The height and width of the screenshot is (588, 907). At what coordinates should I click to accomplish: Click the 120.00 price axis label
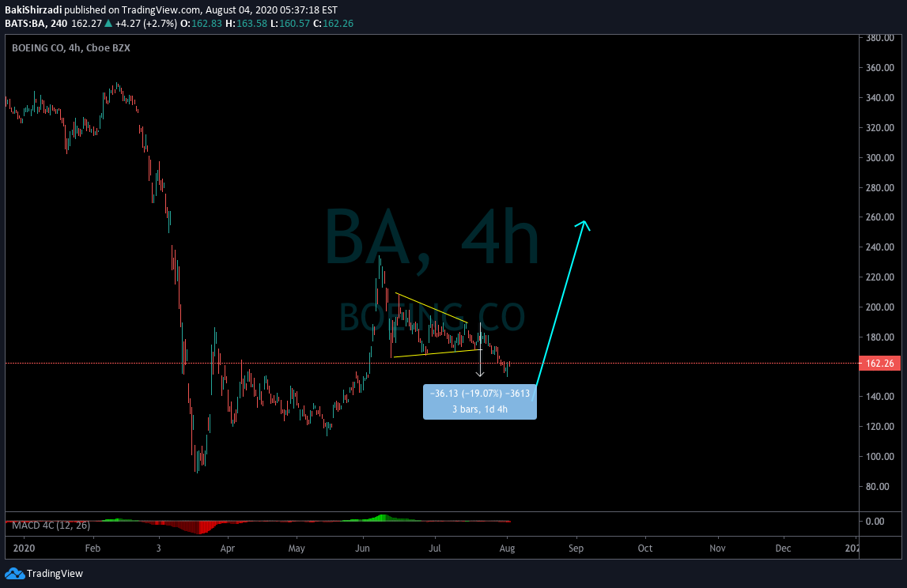(880, 427)
